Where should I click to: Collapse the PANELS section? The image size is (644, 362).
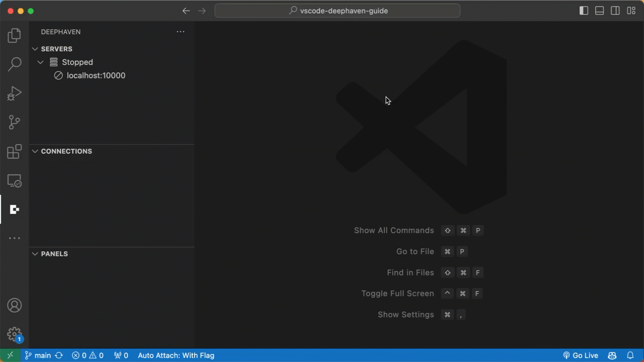54,254
